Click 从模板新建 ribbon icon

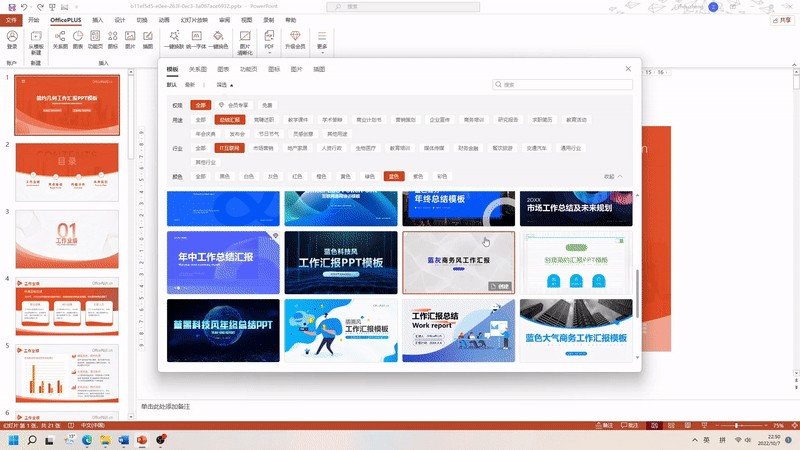pos(36,42)
